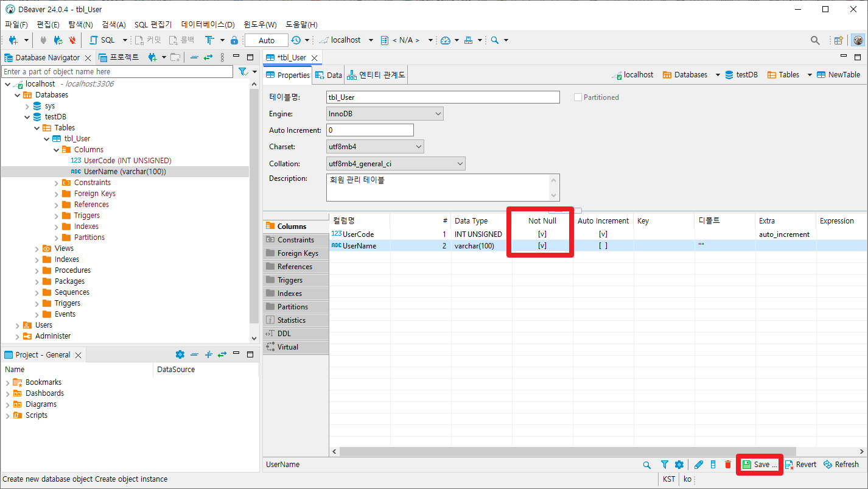Viewport: 868px width, 489px height.
Task: Click the Auto Increment value field
Action: click(370, 130)
